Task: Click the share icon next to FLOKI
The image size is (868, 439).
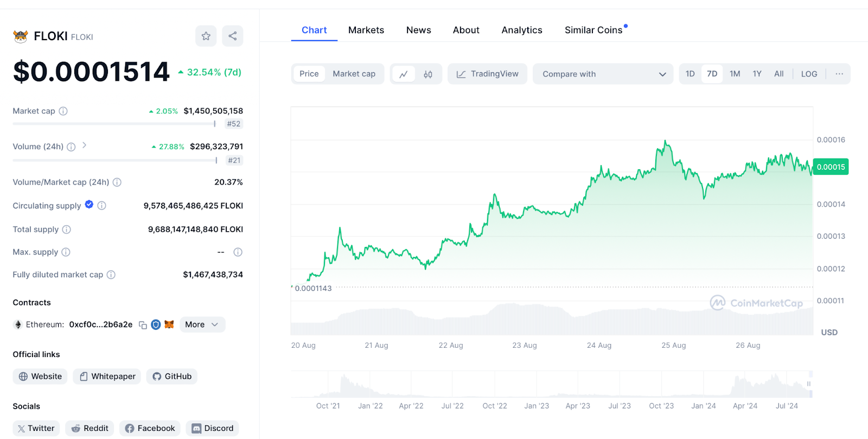Action: point(233,36)
